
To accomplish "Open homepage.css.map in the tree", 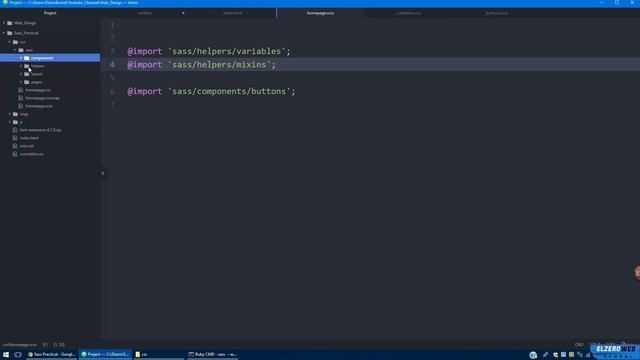I will [42, 98].
